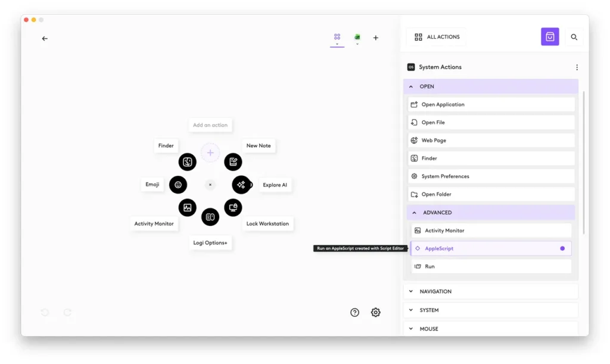The width and height of the screenshot is (610, 364).
Task: Click the dashed Add an action circle
Action: [210, 153]
